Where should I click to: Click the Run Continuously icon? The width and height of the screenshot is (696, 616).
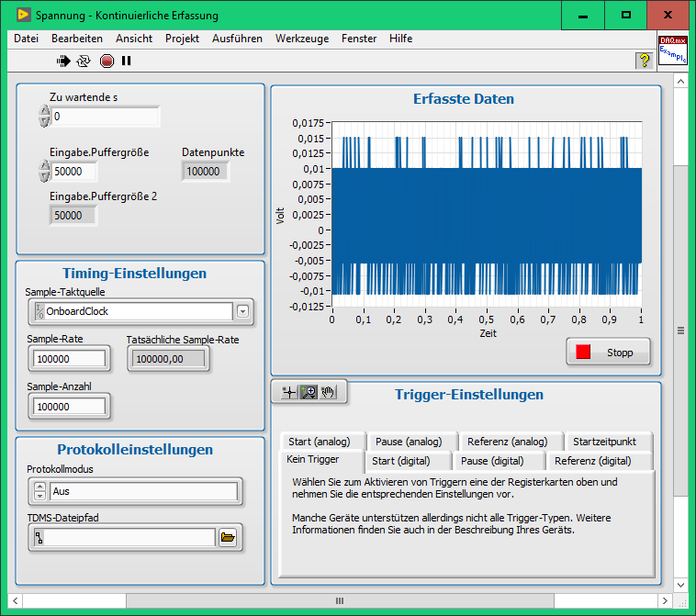click(84, 61)
